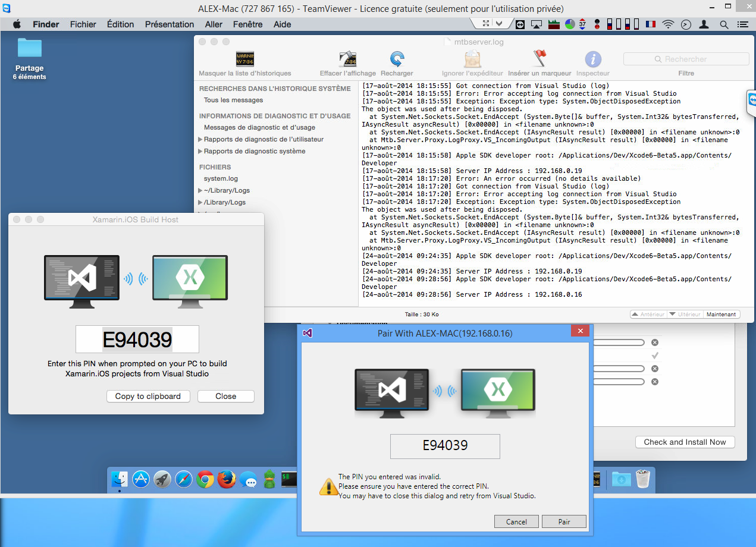Open the user account menu bar icon
Viewport: 756px width, 547px height.
point(704,24)
